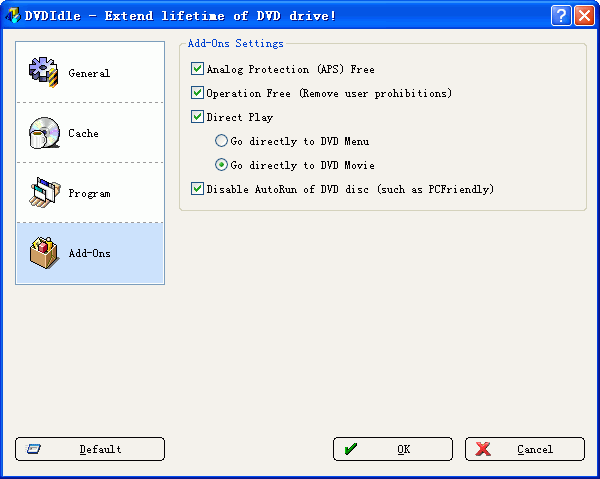Screen dimensions: 600x479
Task: Switch to the Add-Ons tab label
Action: [x=90, y=253]
